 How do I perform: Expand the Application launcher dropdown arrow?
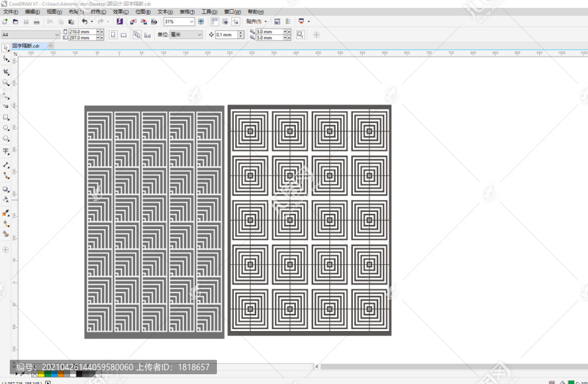pyautogui.click(x=308, y=22)
